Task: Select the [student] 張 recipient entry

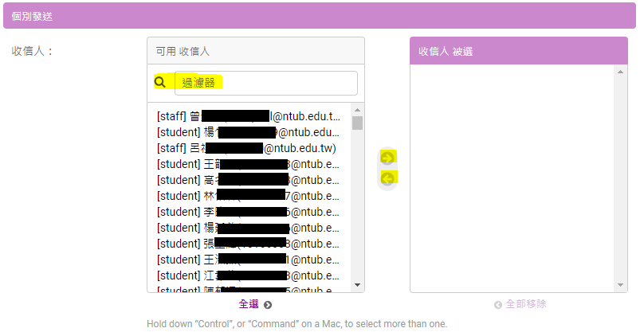Action: click(249, 244)
